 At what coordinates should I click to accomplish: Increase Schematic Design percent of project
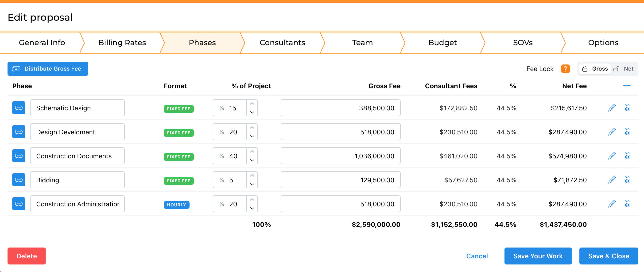pyautogui.click(x=252, y=104)
